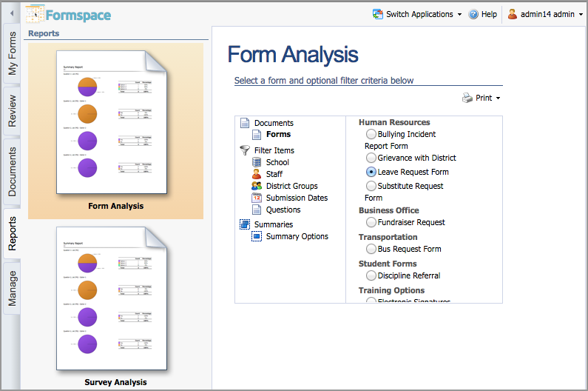Click the admin14 admin username
The width and height of the screenshot is (588, 391).
pyautogui.click(x=547, y=14)
